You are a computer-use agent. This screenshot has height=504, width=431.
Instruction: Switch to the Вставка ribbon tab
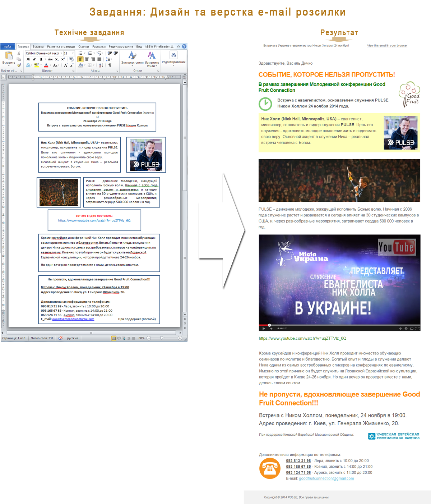coord(38,47)
